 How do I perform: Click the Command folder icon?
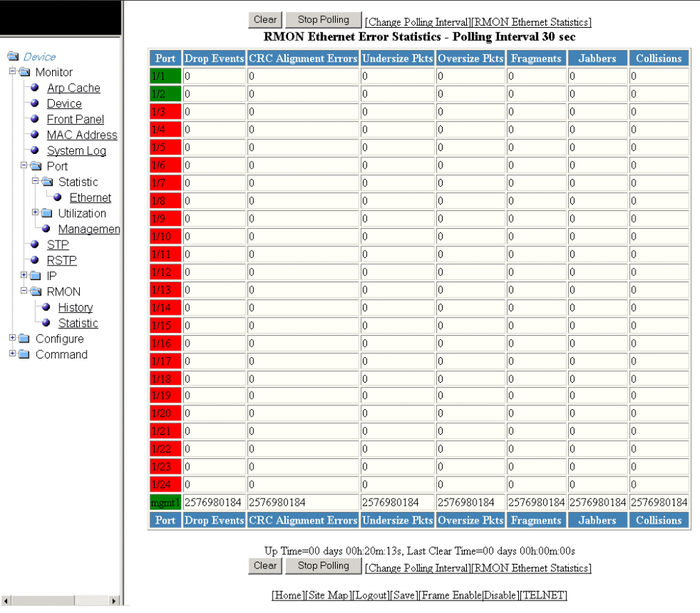[x=25, y=354]
